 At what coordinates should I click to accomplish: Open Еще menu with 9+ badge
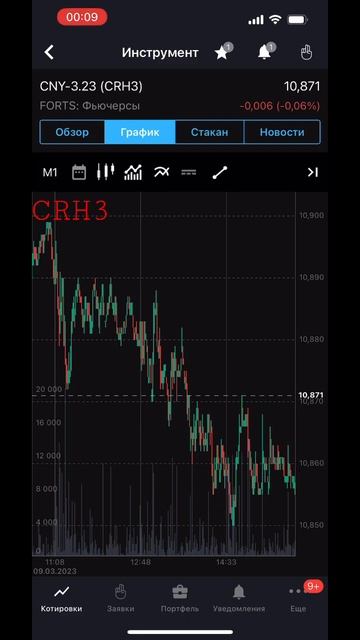click(x=299, y=598)
